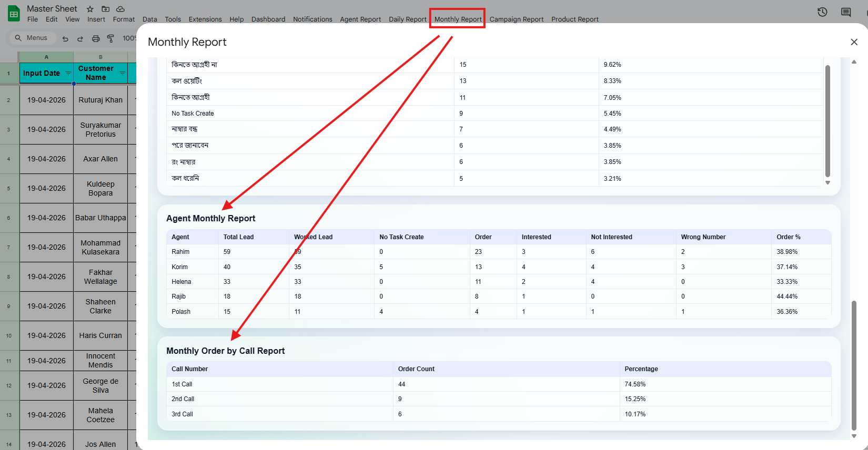Open the Tools menu

[173, 19]
